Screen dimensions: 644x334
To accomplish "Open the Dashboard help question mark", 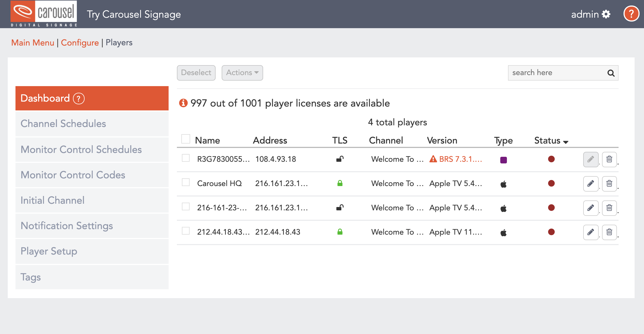I will tap(79, 99).
